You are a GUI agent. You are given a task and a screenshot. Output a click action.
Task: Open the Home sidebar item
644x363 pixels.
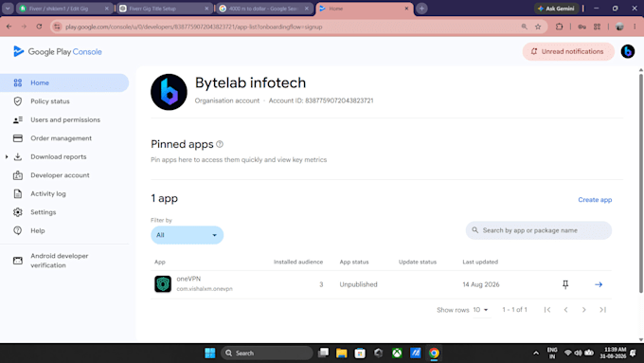(x=64, y=82)
